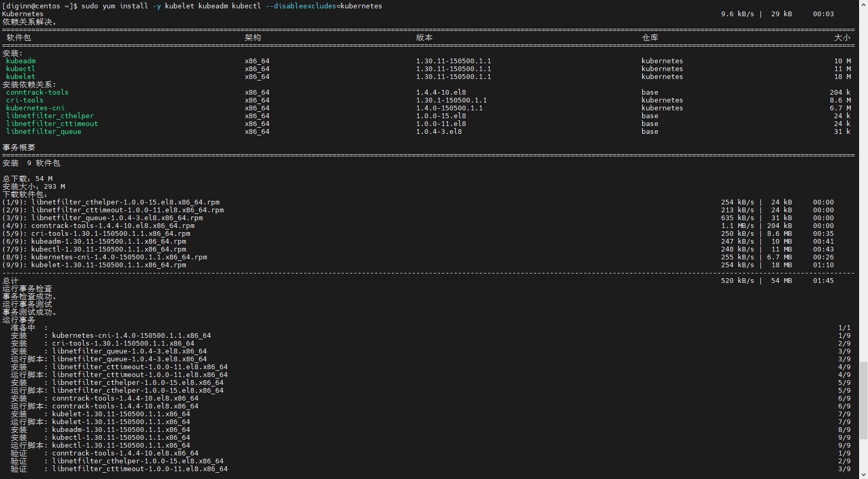Click the 版本 column header
Screen dimensions: 868x479
[x=424, y=38]
